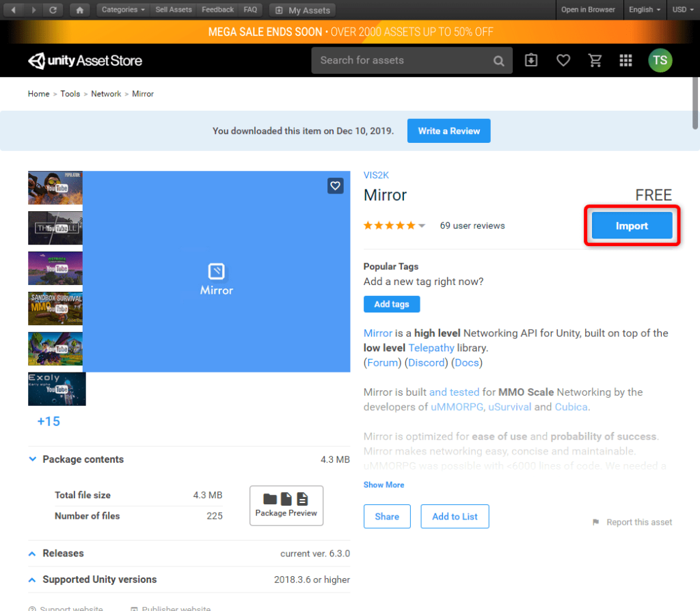The image size is (700, 611).
Task: Select the Sandbox Survival MMO thumbnail
Action: (x=55, y=308)
